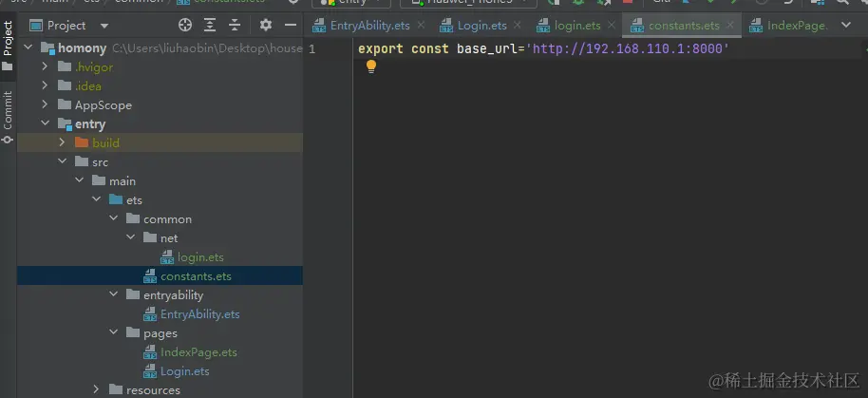The image size is (868, 398).
Task: Select the common folder label
Action: tap(168, 219)
